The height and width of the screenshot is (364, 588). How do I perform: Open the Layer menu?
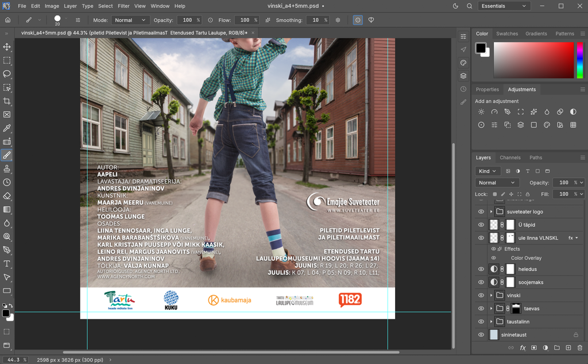70,6
